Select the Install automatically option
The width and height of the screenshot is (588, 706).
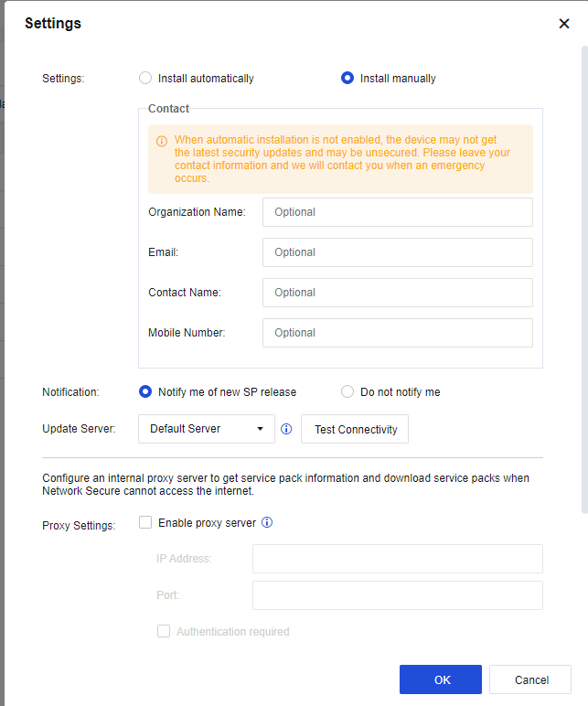point(145,79)
